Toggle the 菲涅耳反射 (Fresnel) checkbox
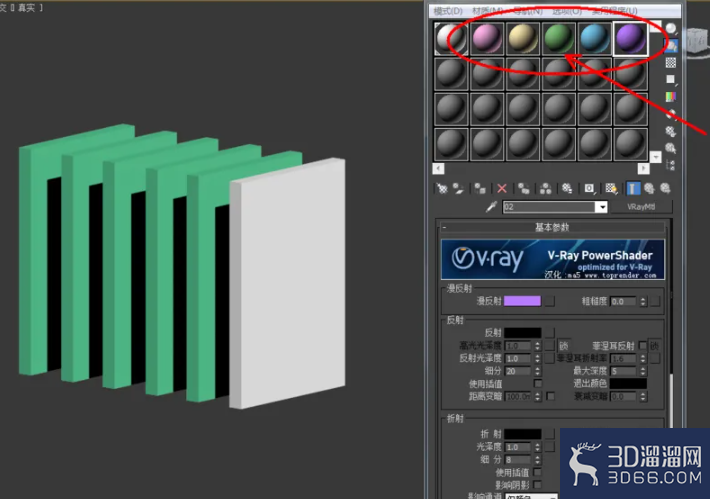The image size is (710, 499). [x=642, y=345]
